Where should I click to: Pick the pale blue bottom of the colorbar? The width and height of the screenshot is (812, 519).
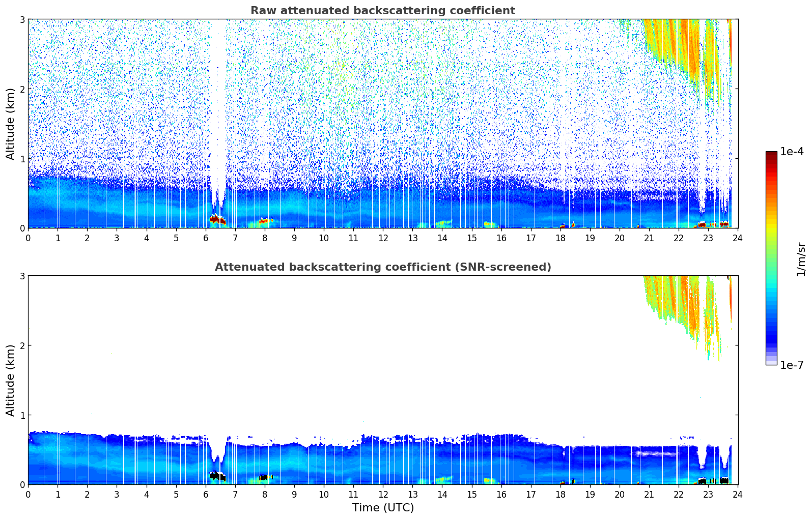click(x=771, y=360)
